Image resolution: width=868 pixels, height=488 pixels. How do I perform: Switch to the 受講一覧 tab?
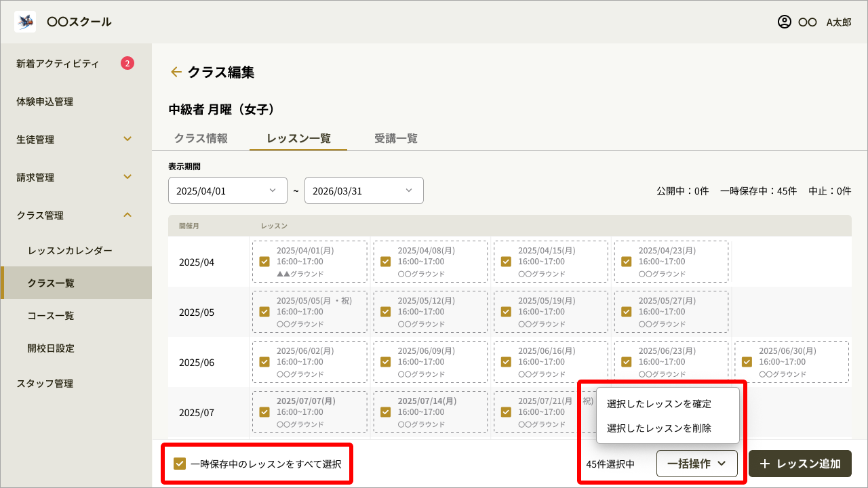[395, 138]
